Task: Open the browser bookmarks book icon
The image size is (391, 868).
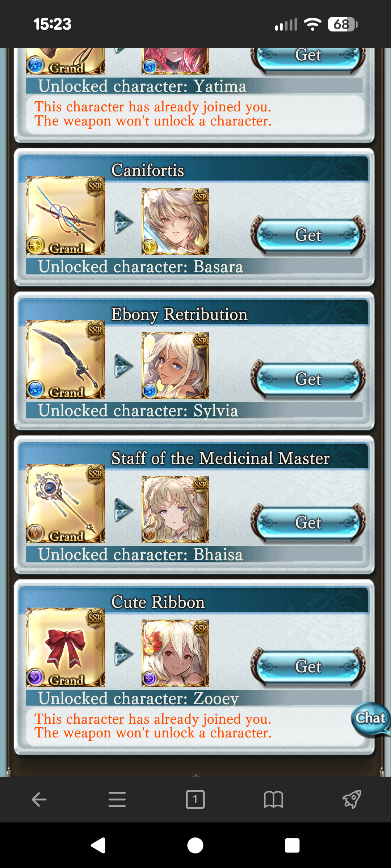Action: click(273, 799)
